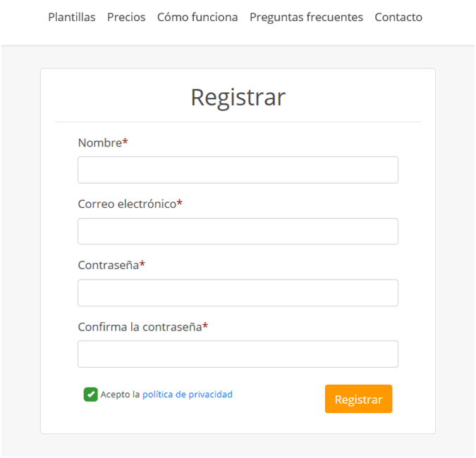476x458 pixels.
Task: Click the Correo electrónico label text
Action: [x=126, y=204]
